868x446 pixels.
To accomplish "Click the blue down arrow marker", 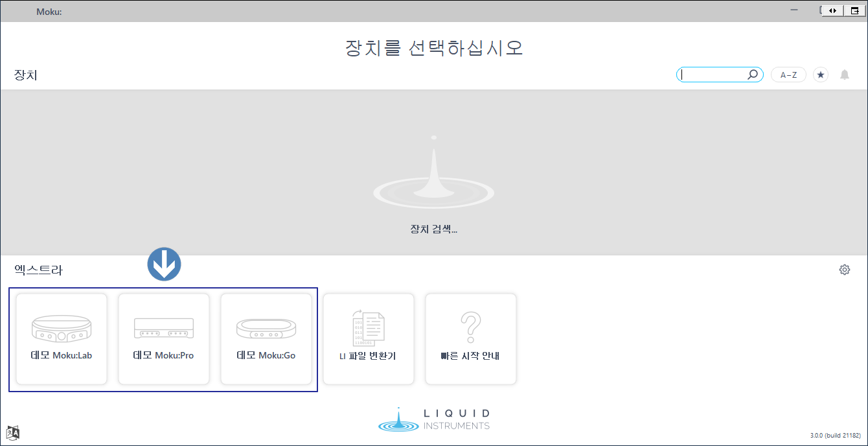I will [164, 264].
